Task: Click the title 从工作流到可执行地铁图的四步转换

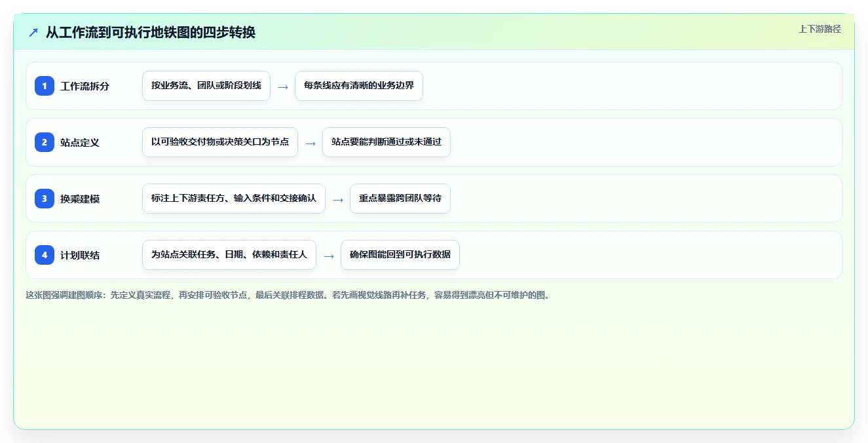Action: [151, 32]
